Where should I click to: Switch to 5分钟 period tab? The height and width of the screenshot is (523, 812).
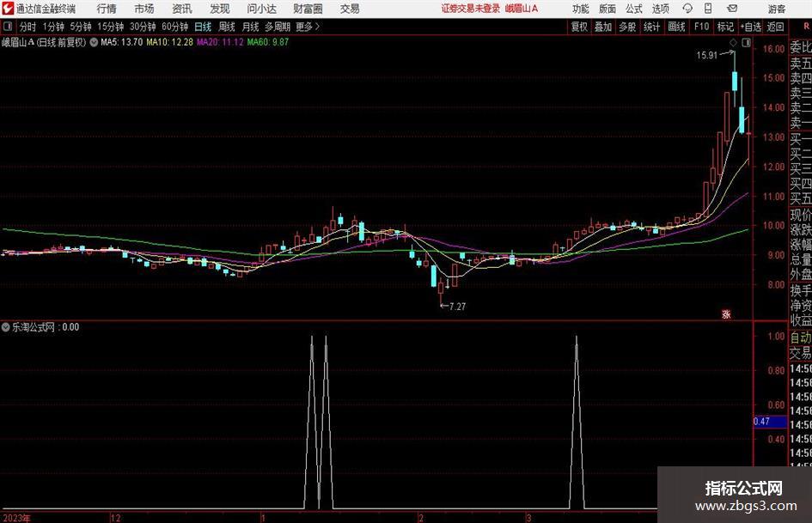[x=81, y=27]
